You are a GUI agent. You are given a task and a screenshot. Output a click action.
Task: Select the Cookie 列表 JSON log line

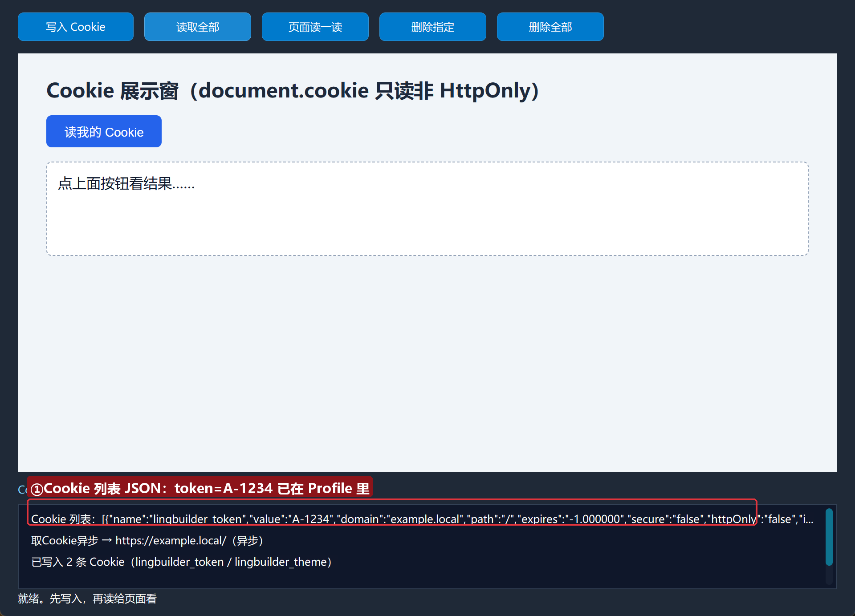pos(422,519)
